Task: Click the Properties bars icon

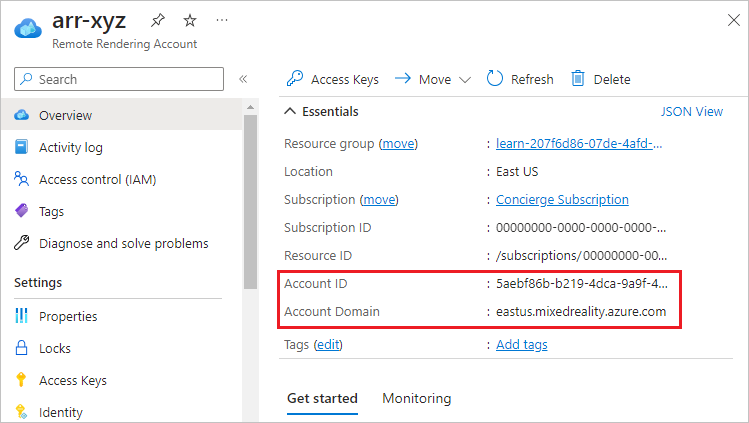Action: (21, 316)
